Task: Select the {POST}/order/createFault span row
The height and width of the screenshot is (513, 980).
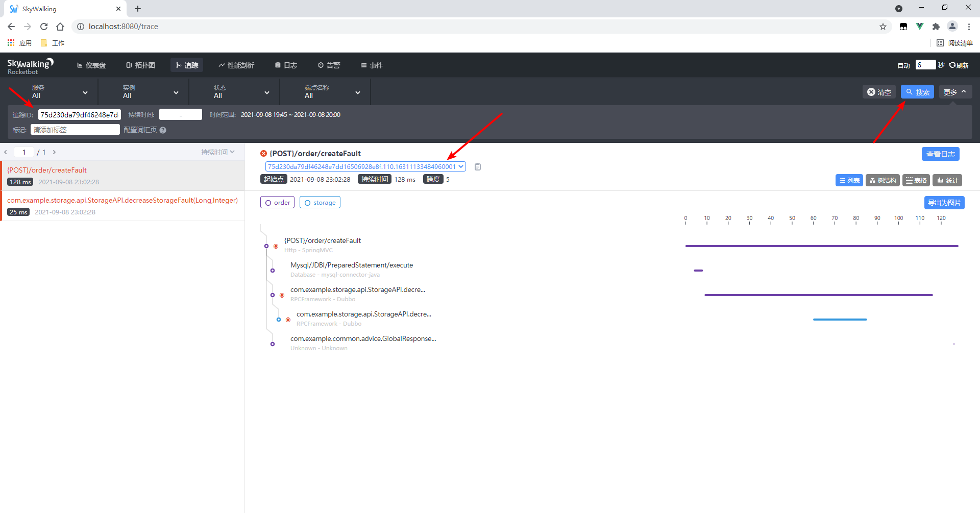Action: click(322, 245)
